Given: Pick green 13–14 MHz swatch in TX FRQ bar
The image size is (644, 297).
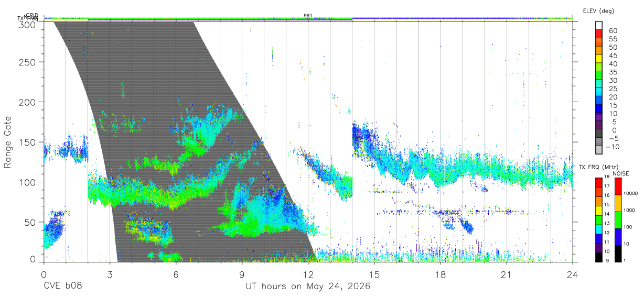Looking at the screenshot, I should coord(598,220).
